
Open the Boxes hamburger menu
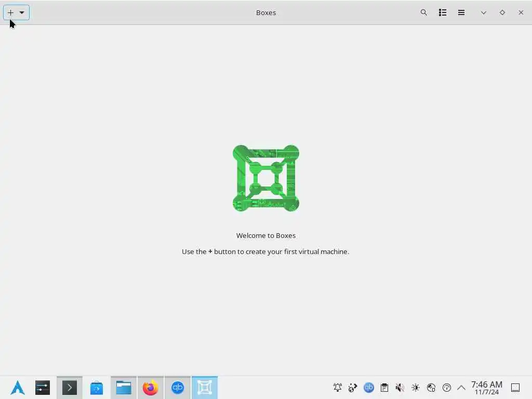point(461,12)
